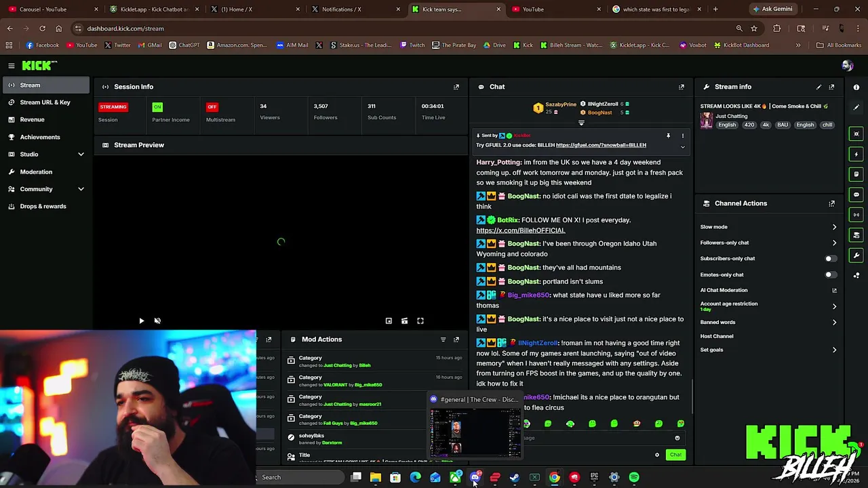The width and height of the screenshot is (868, 488).
Task: Open Drops & rewards in the sidebar
Action: click(x=45, y=206)
